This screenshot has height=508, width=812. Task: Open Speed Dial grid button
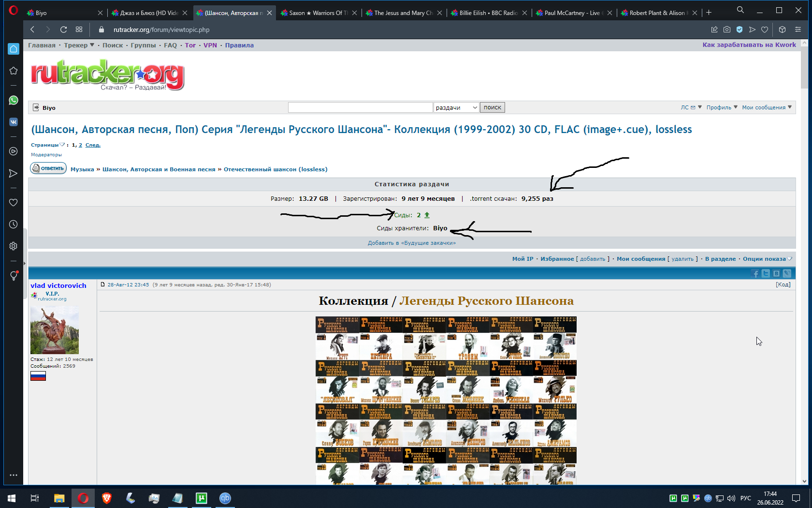(x=79, y=30)
